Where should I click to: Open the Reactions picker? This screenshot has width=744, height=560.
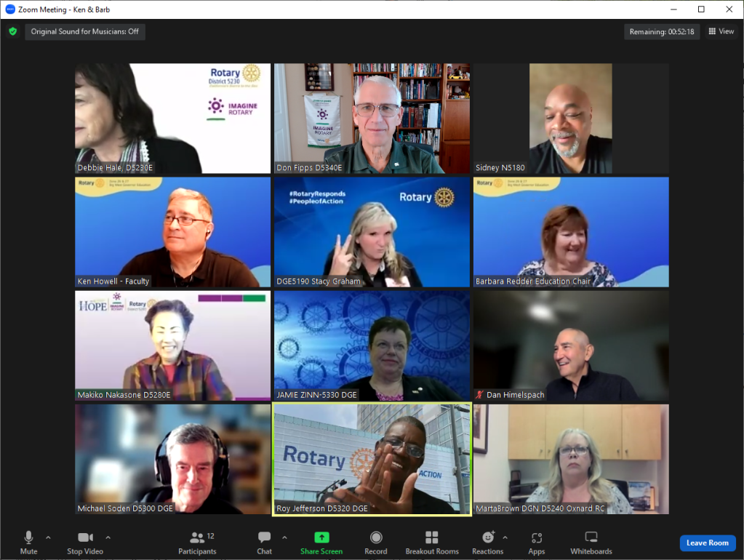pos(487,542)
